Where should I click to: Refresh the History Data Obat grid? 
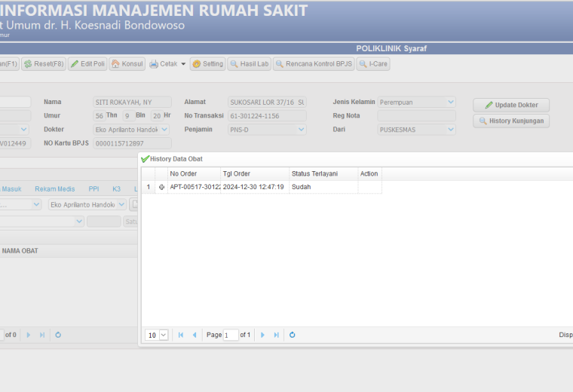coord(292,335)
